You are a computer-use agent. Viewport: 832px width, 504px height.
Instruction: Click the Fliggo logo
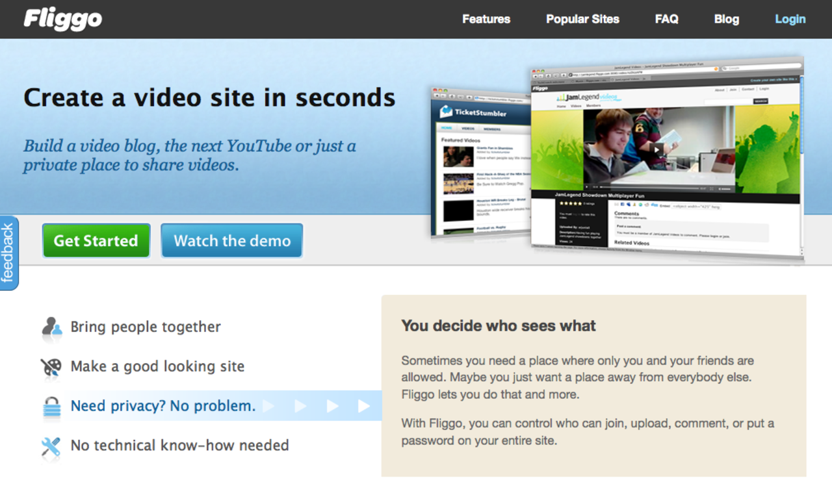point(63,19)
